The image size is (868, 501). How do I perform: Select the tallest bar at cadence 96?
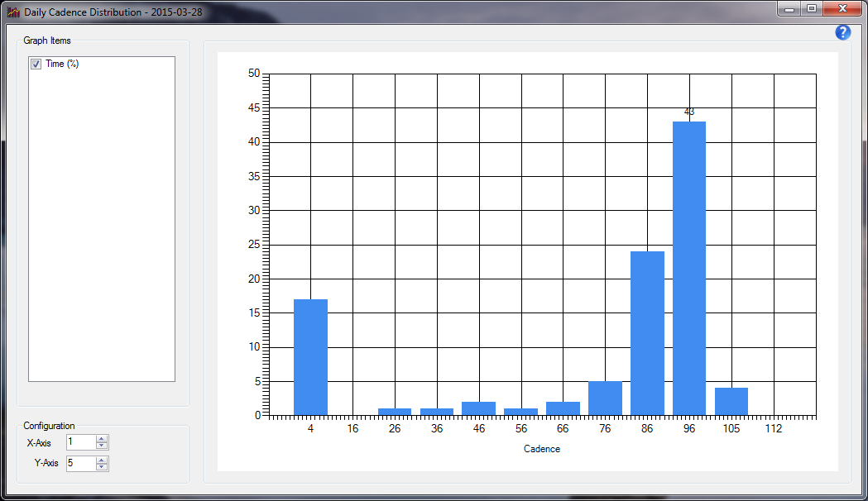(x=688, y=269)
